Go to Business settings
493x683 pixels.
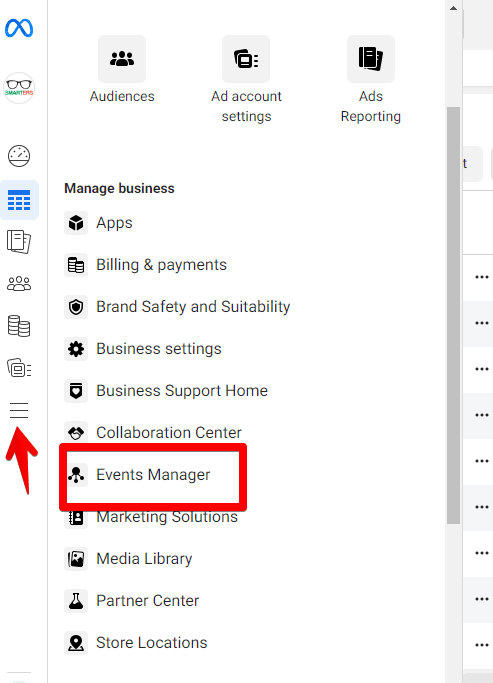(159, 349)
